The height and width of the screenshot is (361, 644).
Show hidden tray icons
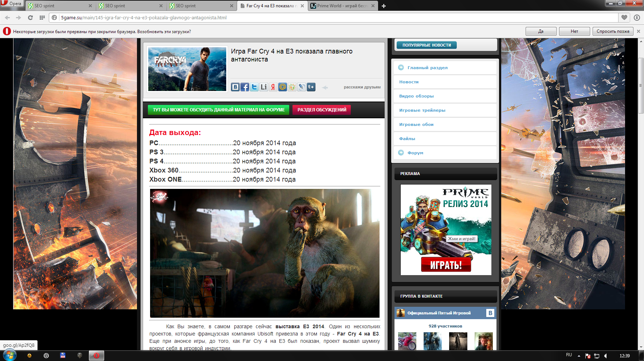(x=579, y=356)
